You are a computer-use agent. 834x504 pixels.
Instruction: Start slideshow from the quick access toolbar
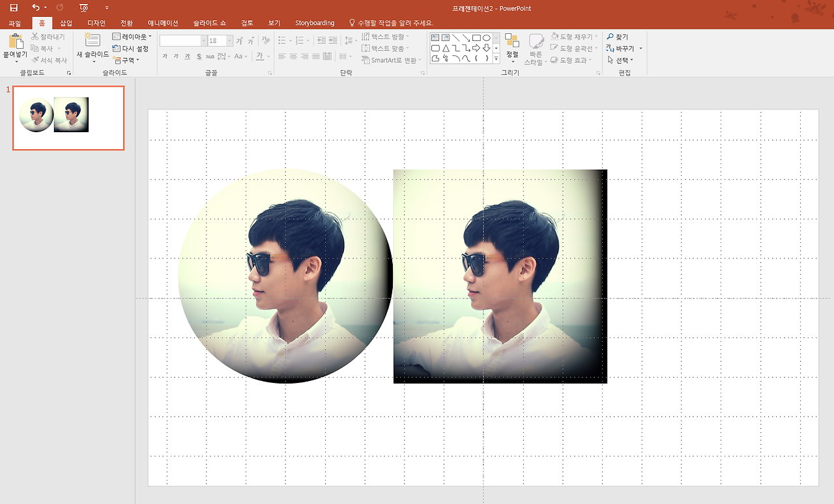tap(83, 8)
